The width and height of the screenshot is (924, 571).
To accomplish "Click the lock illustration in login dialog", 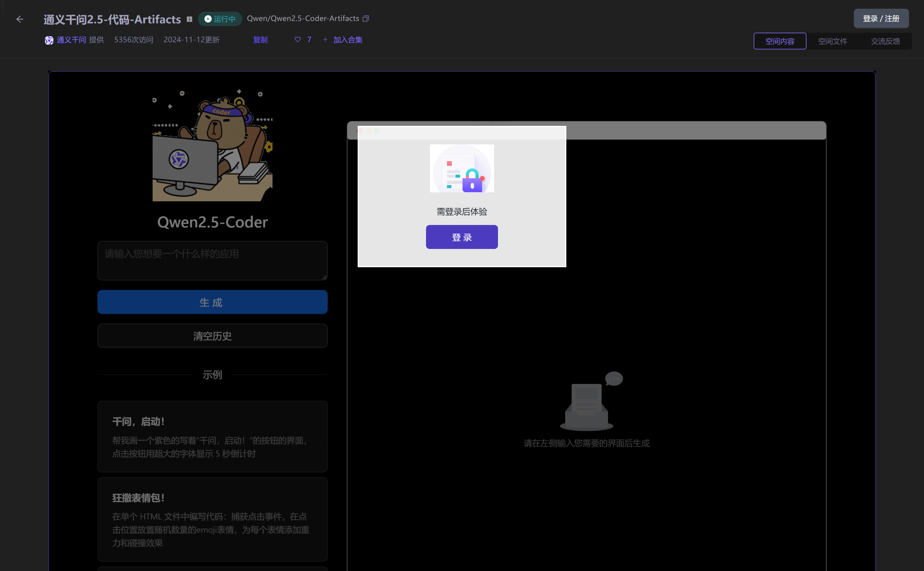I will coord(462,168).
